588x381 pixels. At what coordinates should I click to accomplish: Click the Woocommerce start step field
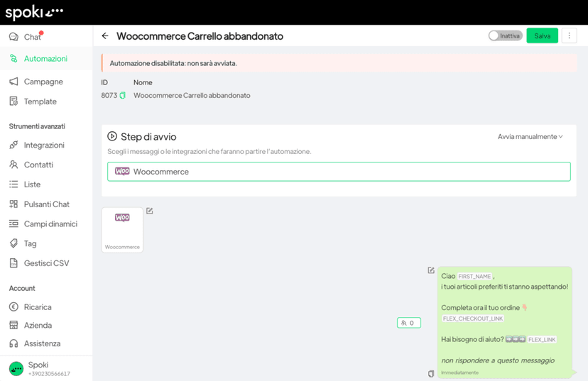(339, 172)
